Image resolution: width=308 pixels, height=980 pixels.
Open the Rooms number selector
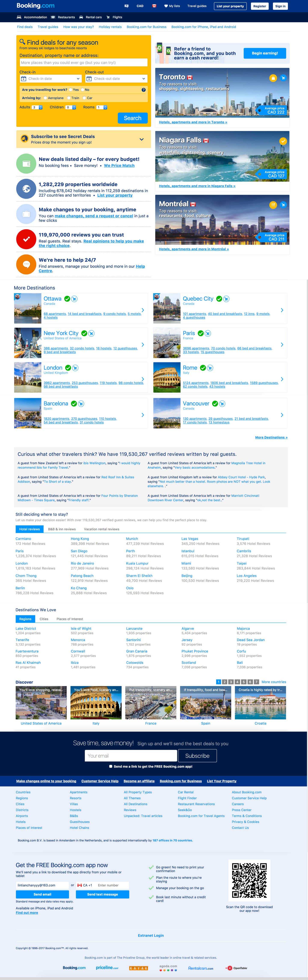tap(102, 107)
